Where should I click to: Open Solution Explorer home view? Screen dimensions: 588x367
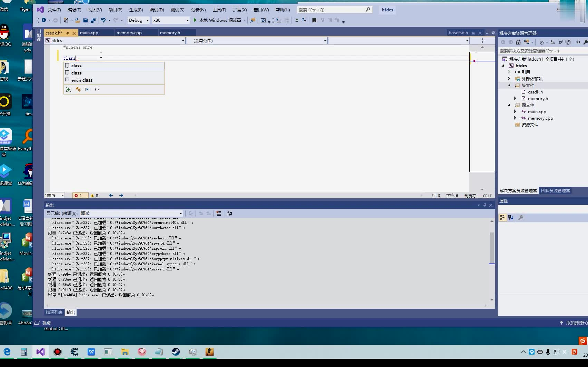pyautogui.click(x=518, y=42)
